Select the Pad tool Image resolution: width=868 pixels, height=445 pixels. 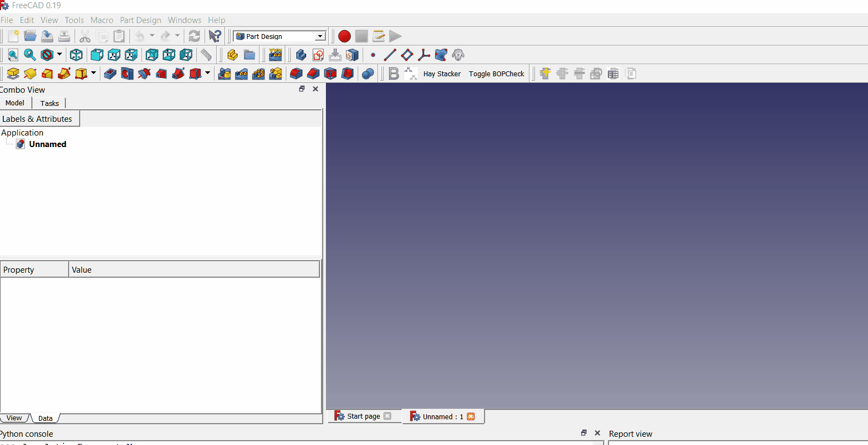tap(13, 74)
